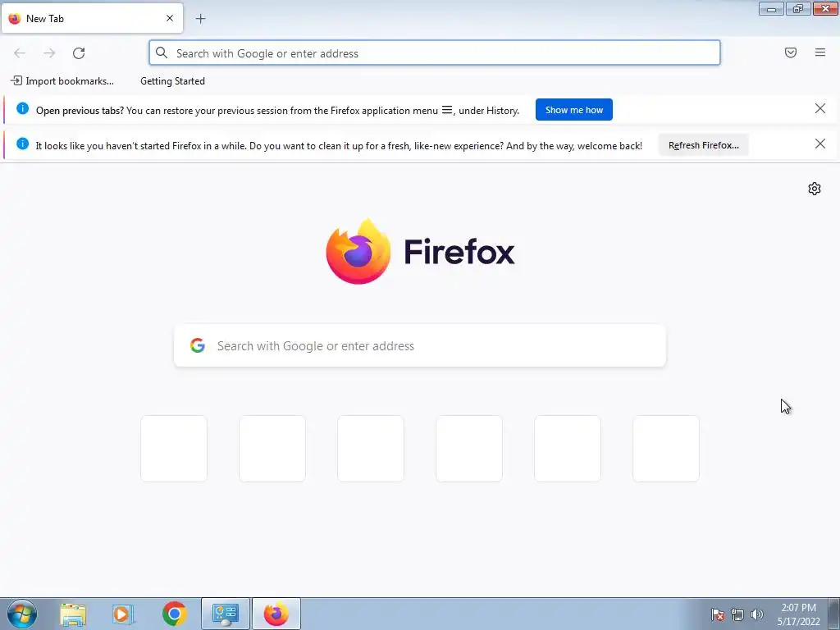Reload the current page
The image size is (840, 630).
click(x=79, y=53)
